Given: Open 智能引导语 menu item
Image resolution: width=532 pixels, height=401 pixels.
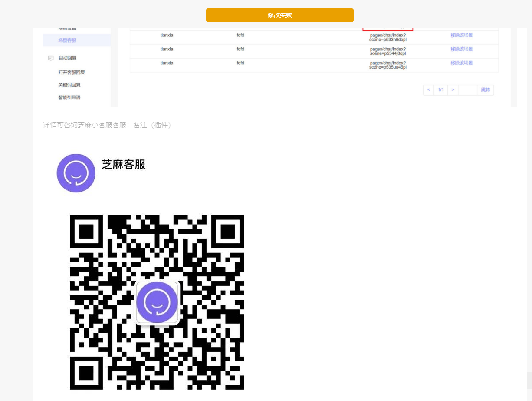Looking at the screenshot, I should pos(69,97).
